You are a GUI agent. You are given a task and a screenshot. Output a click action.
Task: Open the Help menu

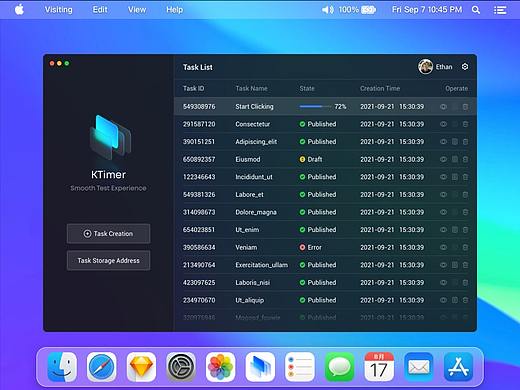pos(174,10)
